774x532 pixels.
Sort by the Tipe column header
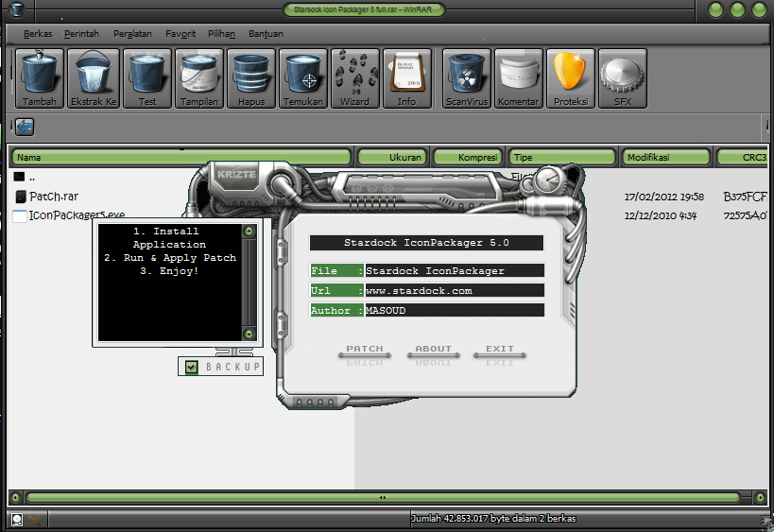coord(562,158)
